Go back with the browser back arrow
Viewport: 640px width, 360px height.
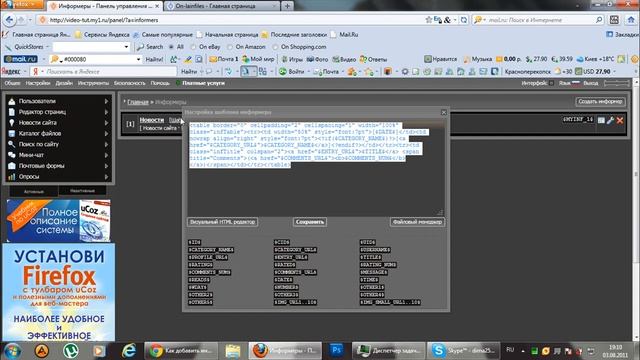9,20
